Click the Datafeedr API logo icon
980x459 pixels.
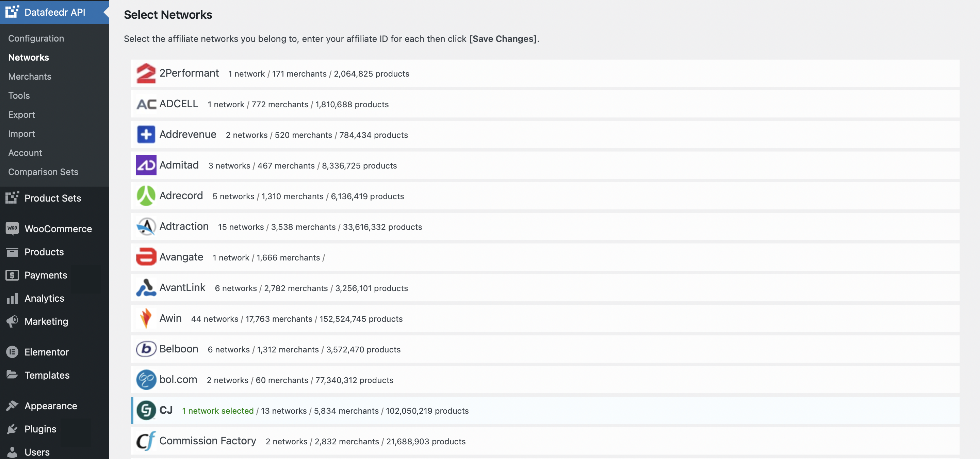(x=12, y=12)
